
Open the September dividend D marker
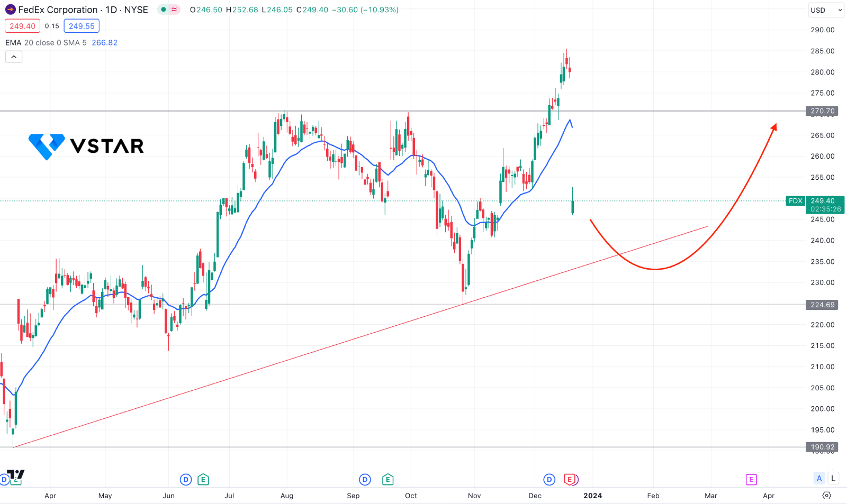(x=365, y=480)
